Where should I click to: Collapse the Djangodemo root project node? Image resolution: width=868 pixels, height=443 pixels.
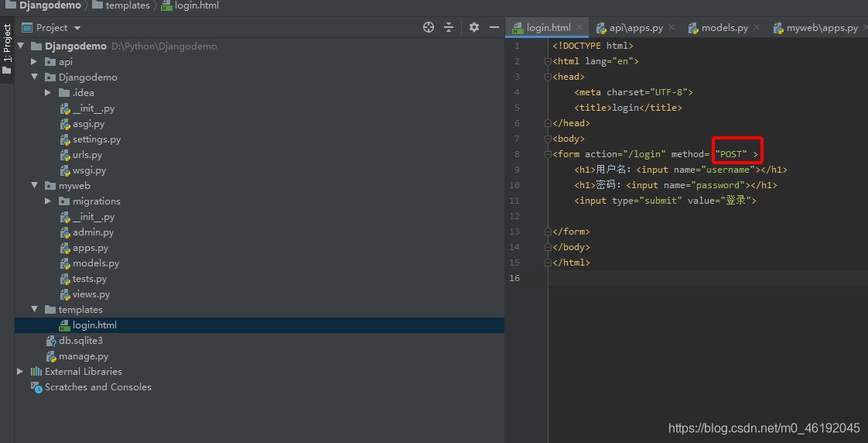(20, 46)
